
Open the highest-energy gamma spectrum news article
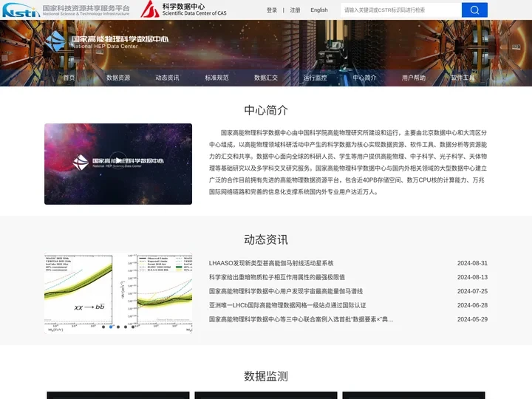[x=286, y=291]
